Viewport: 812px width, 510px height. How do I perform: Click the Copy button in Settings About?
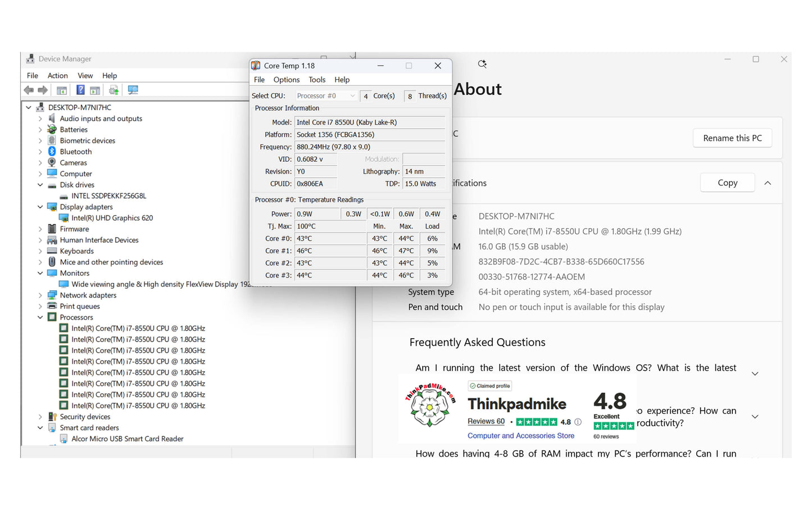[727, 183]
